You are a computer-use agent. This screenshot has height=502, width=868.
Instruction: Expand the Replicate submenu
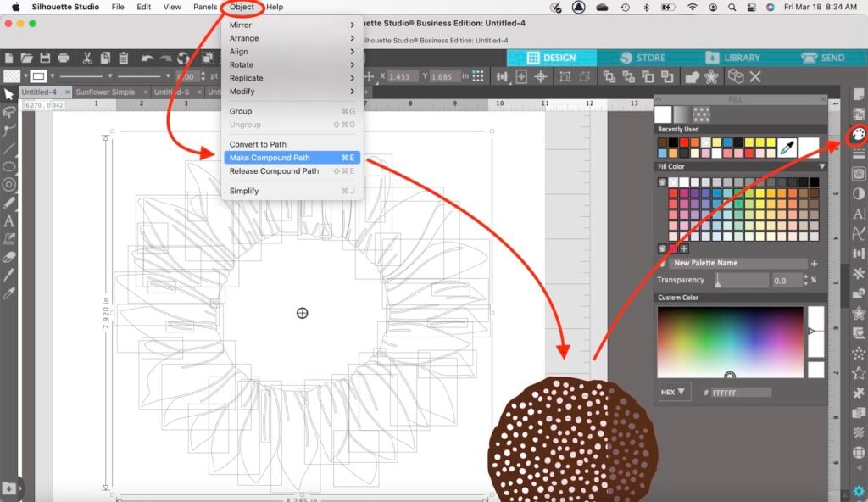click(292, 78)
